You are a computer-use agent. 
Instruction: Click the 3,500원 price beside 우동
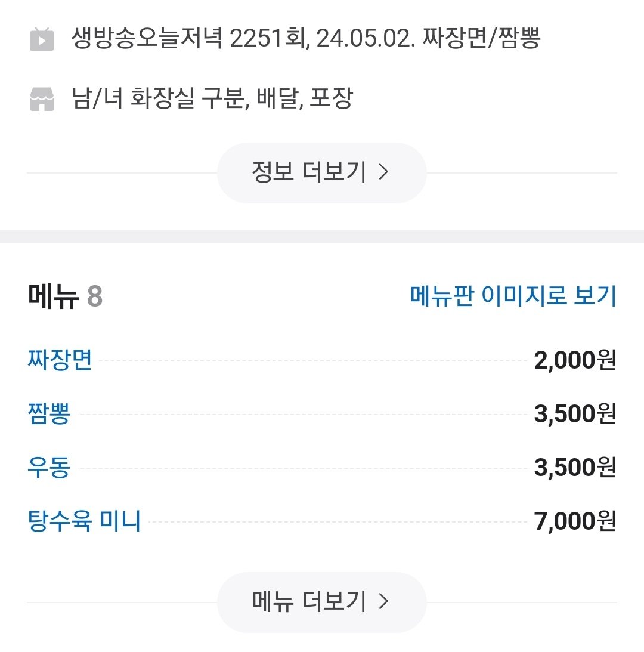coord(575,468)
